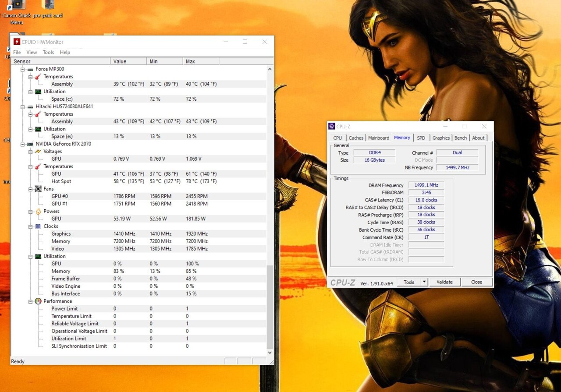Click the Clocks icon in the sensor list
This screenshot has height=392, width=561.
(x=38, y=226)
